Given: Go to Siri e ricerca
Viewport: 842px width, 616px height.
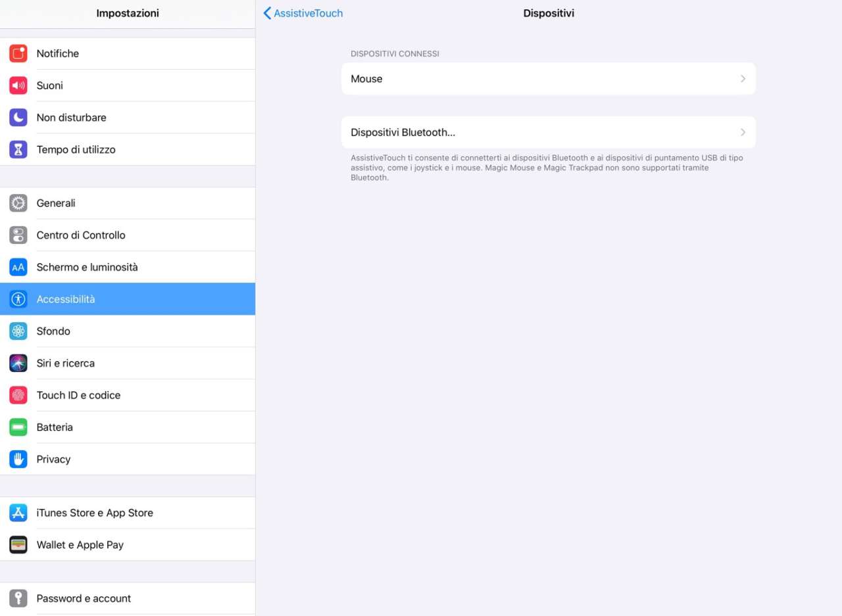Looking at the screenshot, I should [128, 364].
